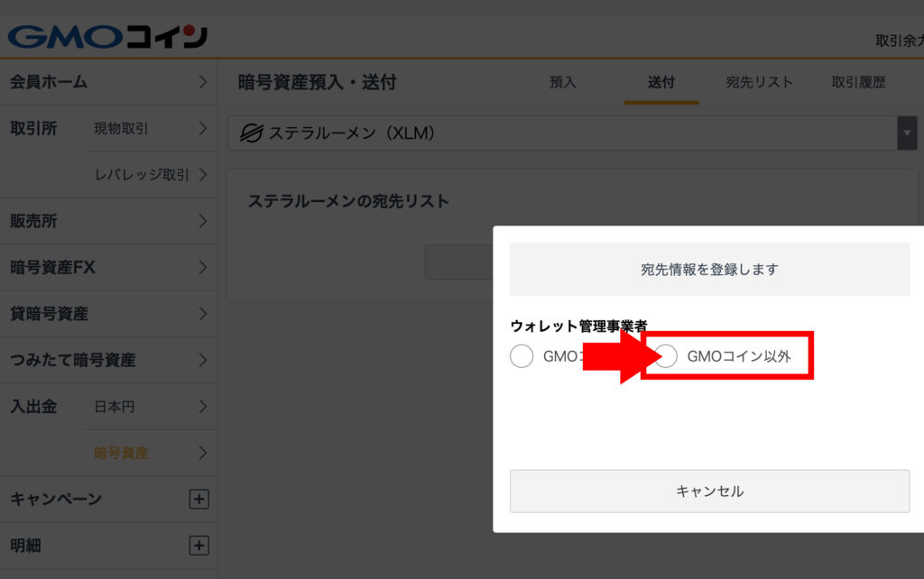
Task: Select the GMOコイン wallet provider radio button
Action: point(522,356)
